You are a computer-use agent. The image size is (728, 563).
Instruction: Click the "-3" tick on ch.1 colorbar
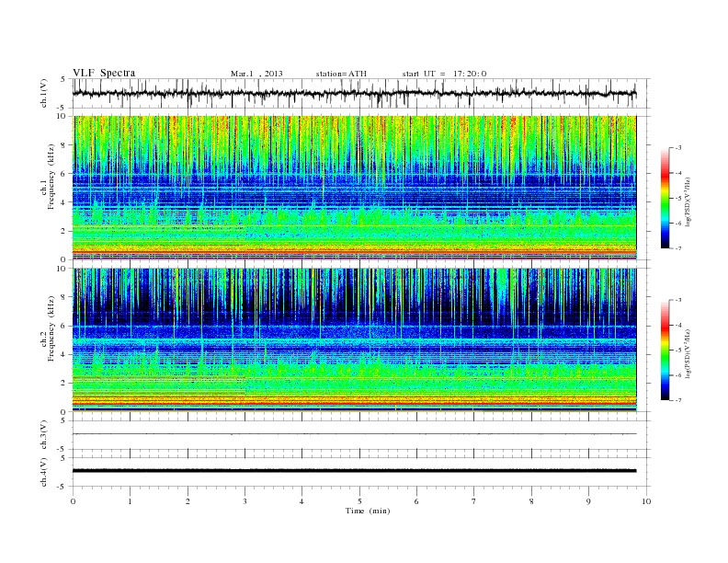678,148
